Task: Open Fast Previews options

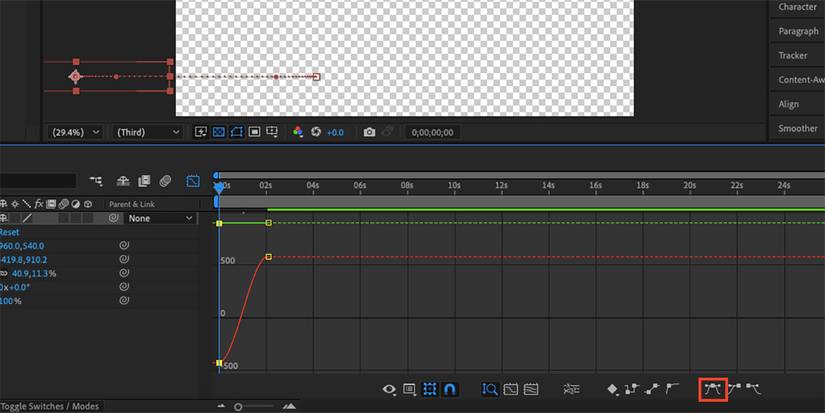Action: coord(200,132)
